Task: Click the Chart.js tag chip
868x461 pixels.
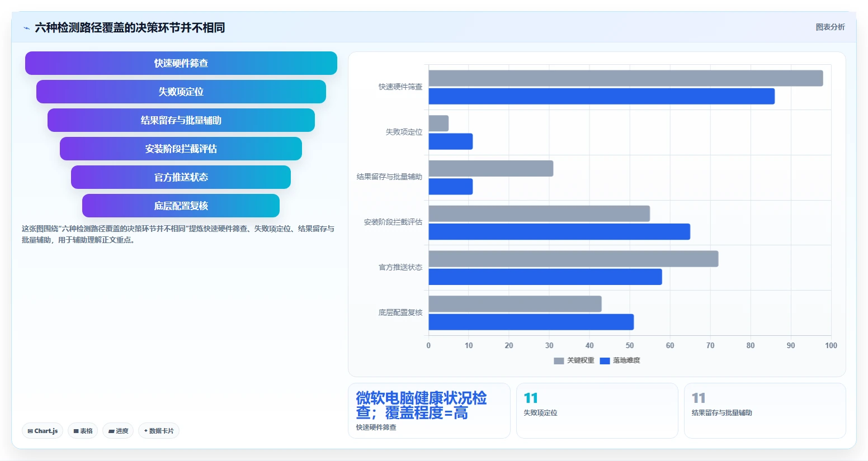Action: [x=43, y=431]
